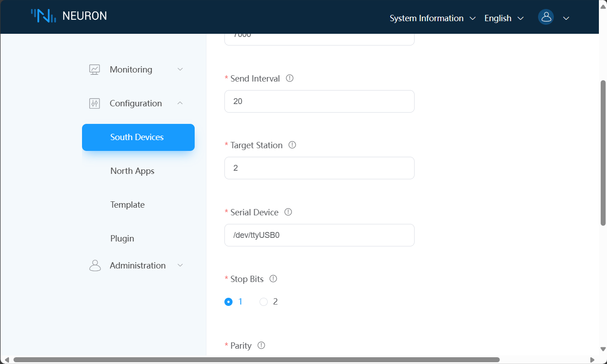Select Stop Bits option 1
This screenshot has width=607, height=364.
pyautogui.click(x=228, y=302)
